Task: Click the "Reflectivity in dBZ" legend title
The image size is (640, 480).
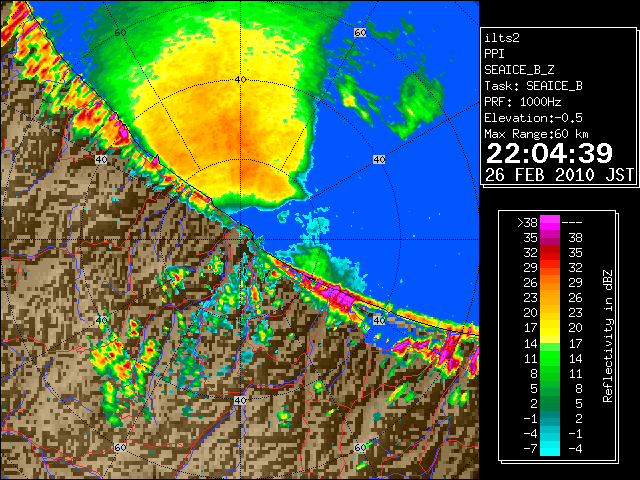Action: pos(608,336)
